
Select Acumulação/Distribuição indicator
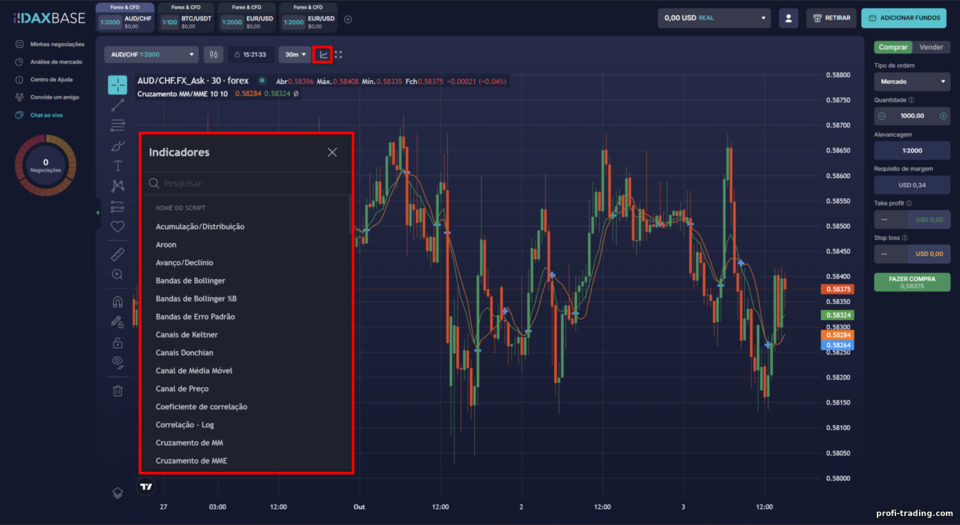(x=200, y=226)
